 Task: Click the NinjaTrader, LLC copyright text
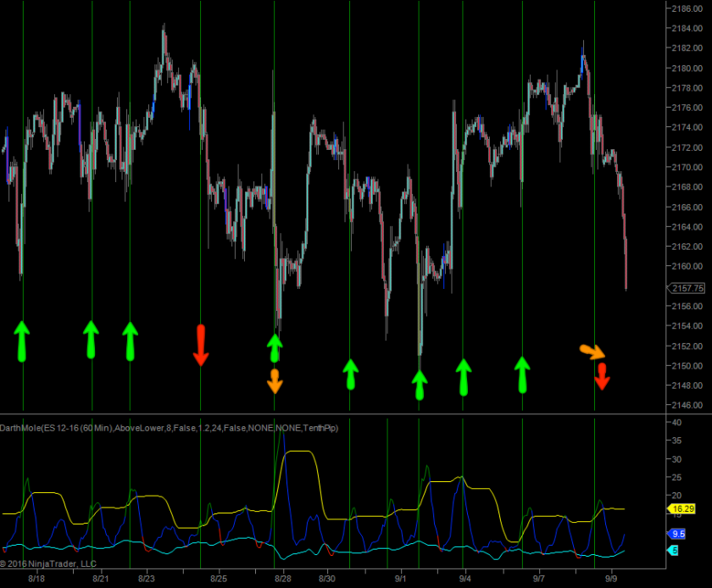point(48,564)
